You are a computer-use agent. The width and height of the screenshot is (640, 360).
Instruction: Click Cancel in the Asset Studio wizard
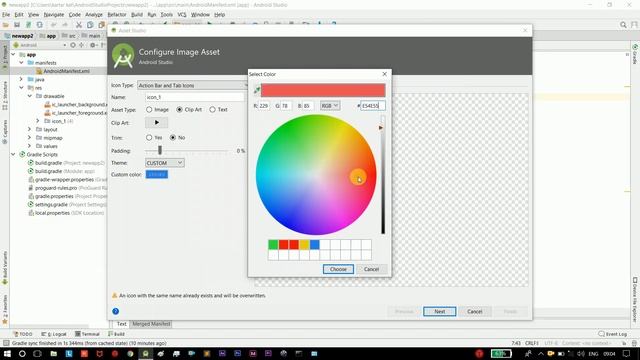tap(475, 311)
